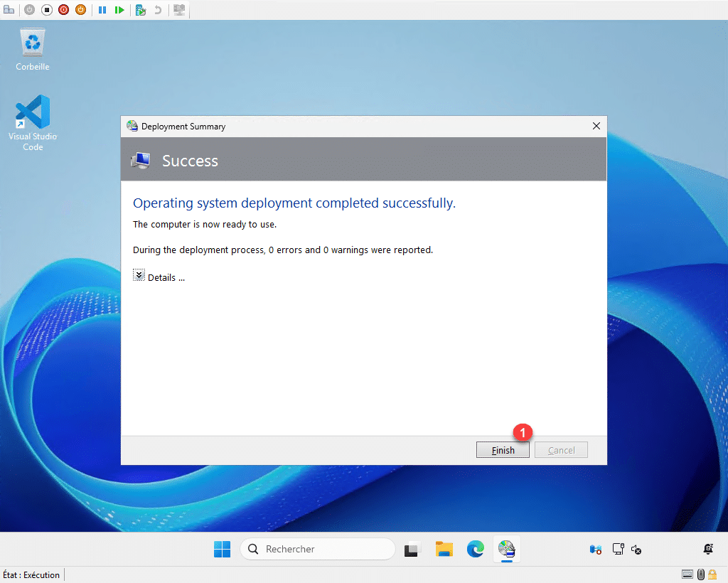Click the Enhanced Session toolbar icon
Screen dimensions: 728x583
(x=179, y=10)
